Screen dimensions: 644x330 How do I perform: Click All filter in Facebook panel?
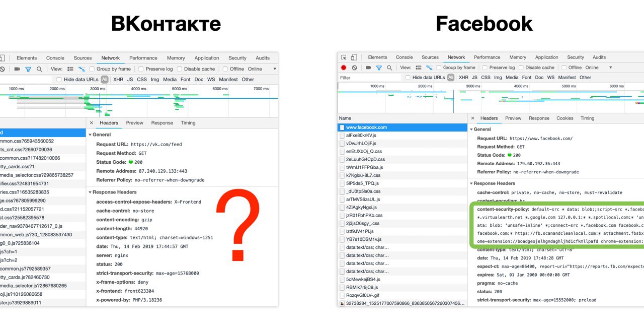point(451,78)
